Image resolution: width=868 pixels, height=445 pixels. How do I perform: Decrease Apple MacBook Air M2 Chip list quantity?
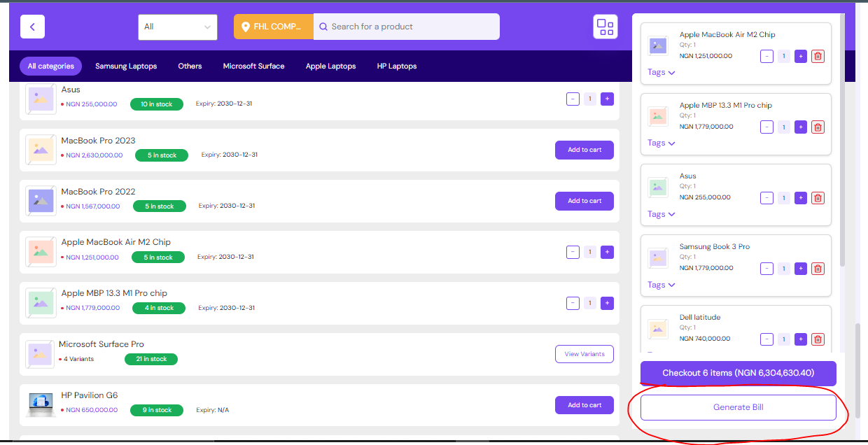point(573,252)
